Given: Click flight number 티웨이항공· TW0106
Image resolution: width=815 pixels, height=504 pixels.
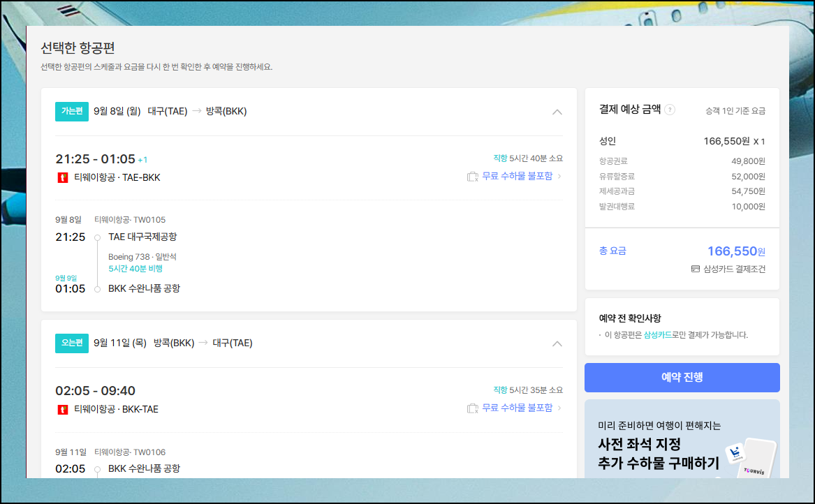Looking at the screenshot, I should pos(130,452).
